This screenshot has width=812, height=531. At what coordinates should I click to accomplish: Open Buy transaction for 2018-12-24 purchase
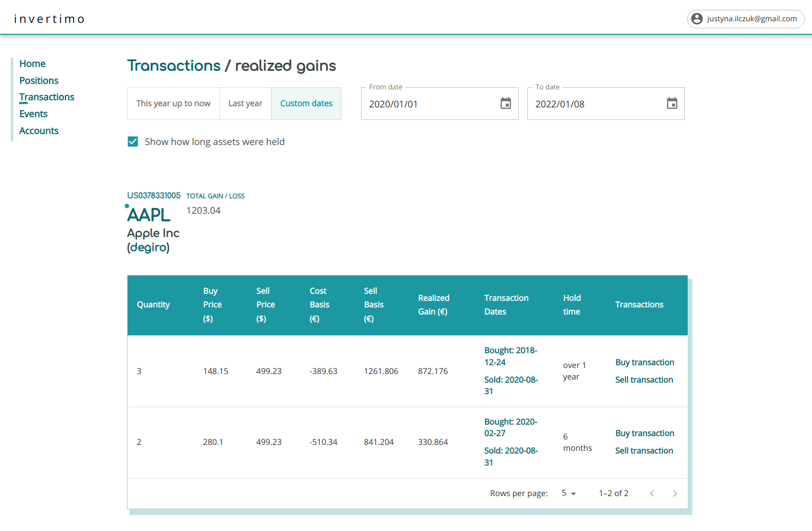pyautogui.click(x=645, y=363)
